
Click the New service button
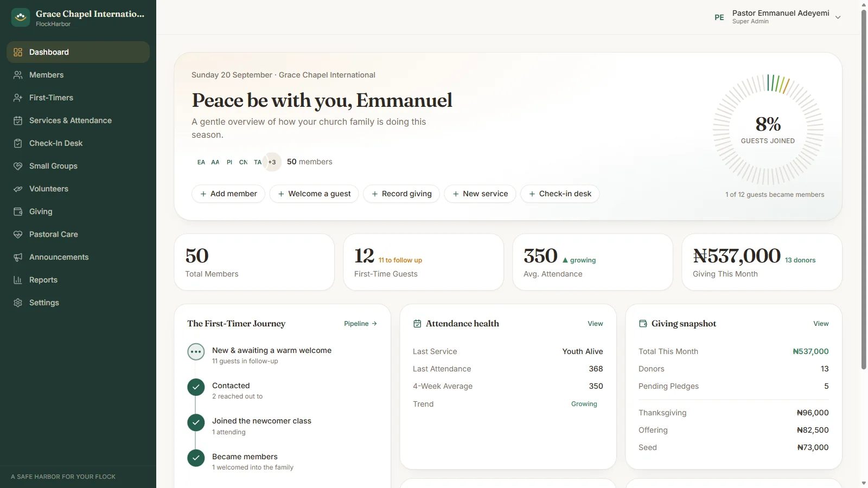click(x=480, y=194)
